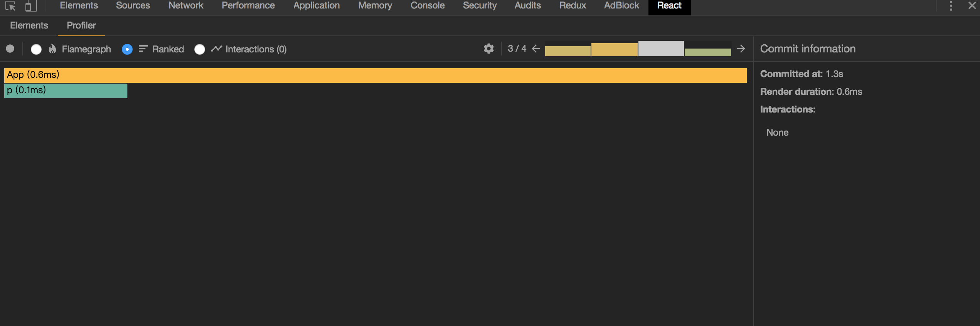Select the Interactions radio button
980x326 pixels.
pyautogui.click(x=200, y=49)
